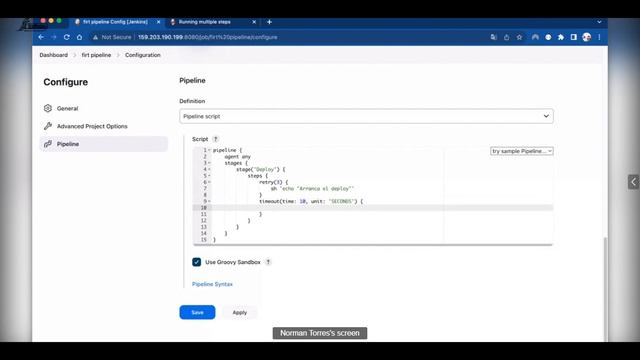The image size is (640, 360).
Task: Click the 'agent any' code line
Action: coord(238,157)
